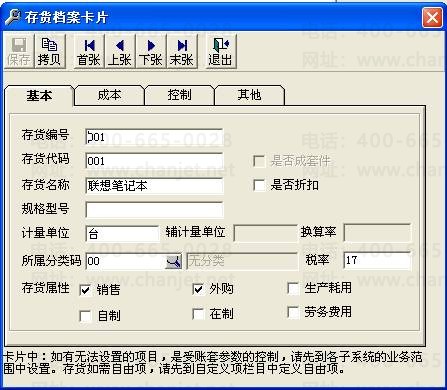Enable the 是否折扣 checkbox

(x=259, y=185)
